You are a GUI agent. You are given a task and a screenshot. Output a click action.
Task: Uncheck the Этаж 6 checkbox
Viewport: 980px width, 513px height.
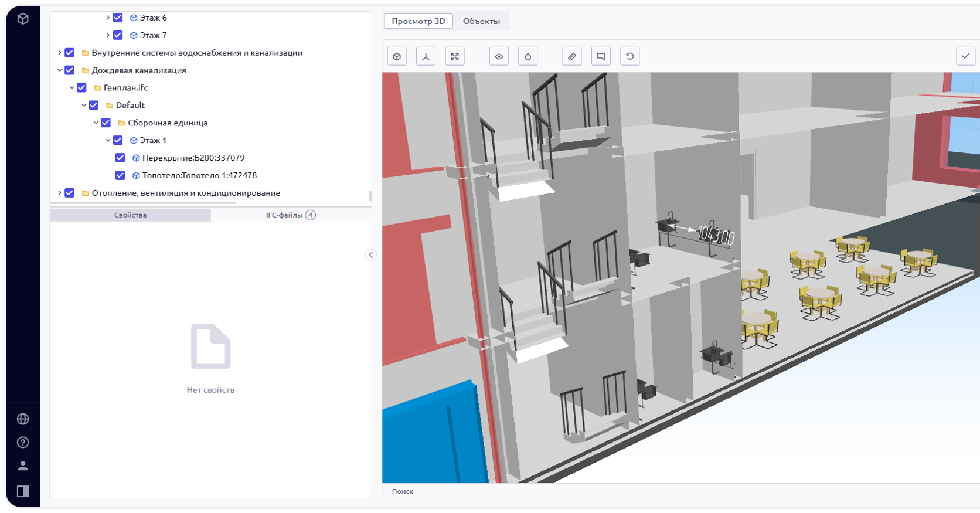coord(118,18)
